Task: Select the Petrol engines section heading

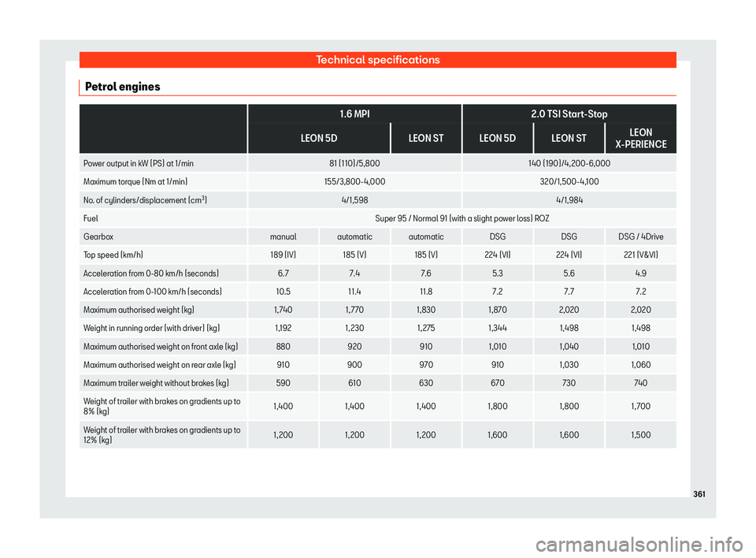Action: (x=121, y=86)
